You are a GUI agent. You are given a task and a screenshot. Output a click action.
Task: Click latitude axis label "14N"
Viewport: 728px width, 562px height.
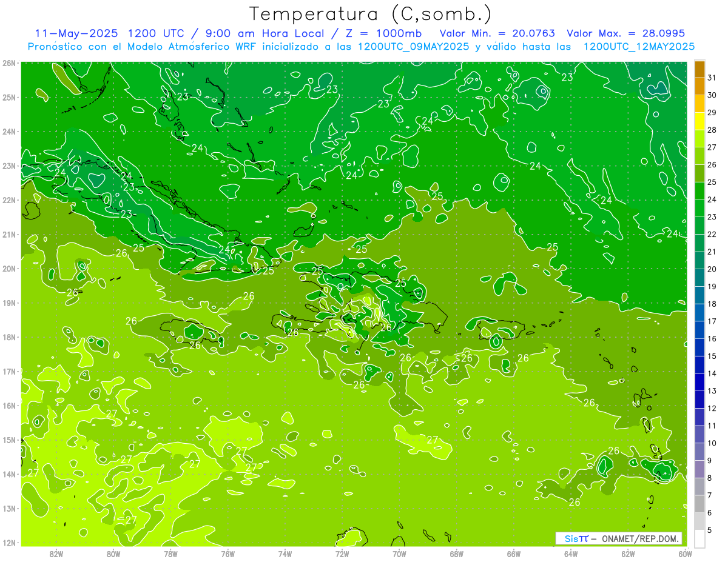click(9, 474)
